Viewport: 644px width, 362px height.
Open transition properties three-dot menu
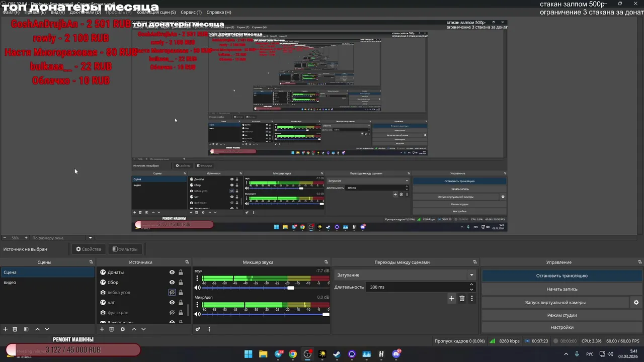[472, 298]
